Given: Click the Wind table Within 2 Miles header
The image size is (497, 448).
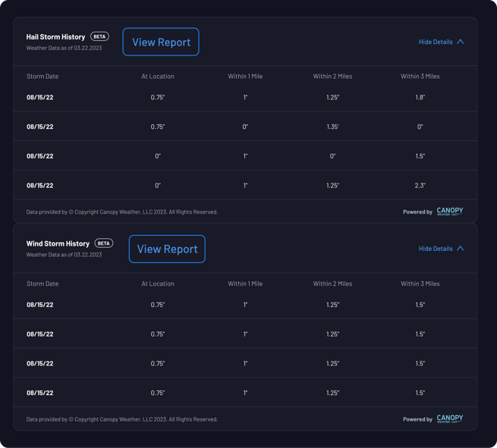Looking at the screenshot, I should (x=333, y=284).
